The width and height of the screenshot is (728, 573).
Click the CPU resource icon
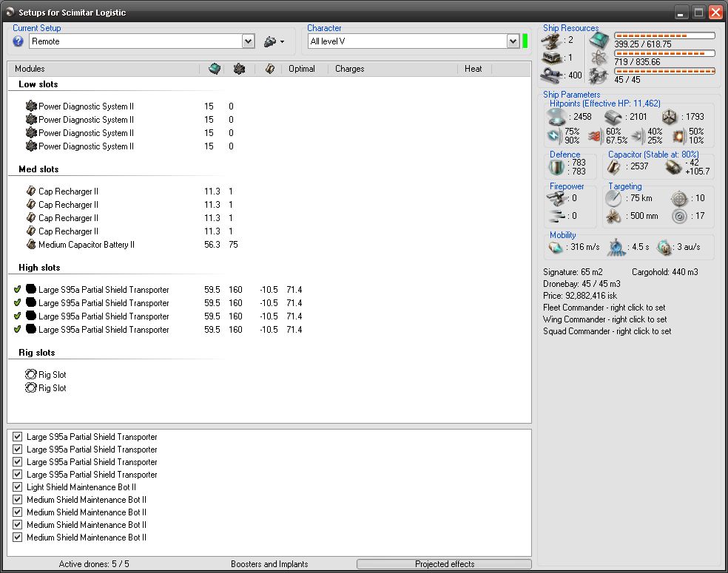coord(599,41)
